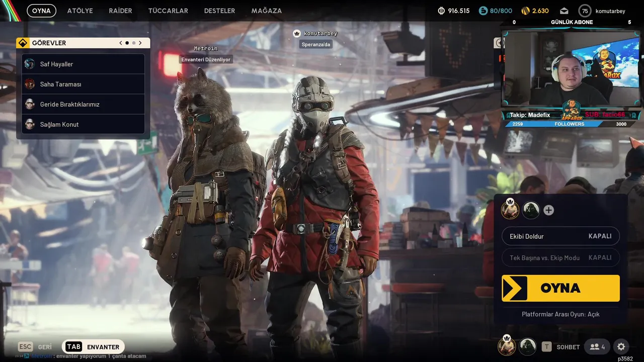This screenshot has height=362, width=644.
Task: Go to previous quests page arrow
Action: (x=121, y=43)
